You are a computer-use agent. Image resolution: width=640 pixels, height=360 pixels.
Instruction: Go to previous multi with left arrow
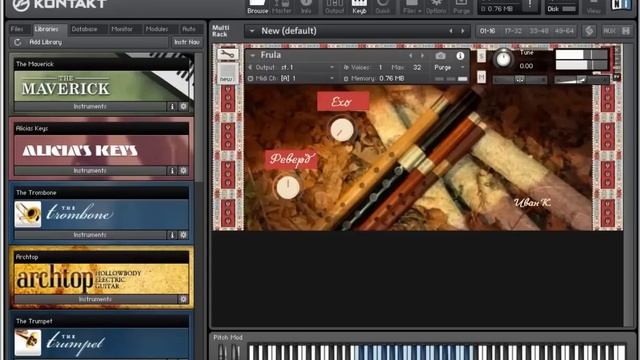(451, 31)
